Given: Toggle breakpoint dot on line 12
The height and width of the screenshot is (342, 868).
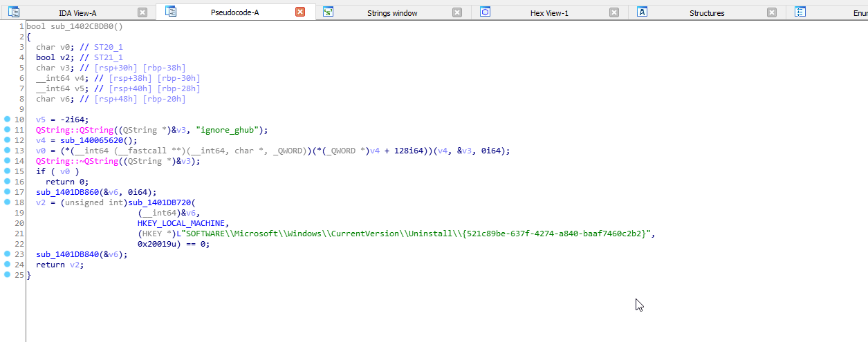Looking at the screenshot, I should [x=7, y=140].
